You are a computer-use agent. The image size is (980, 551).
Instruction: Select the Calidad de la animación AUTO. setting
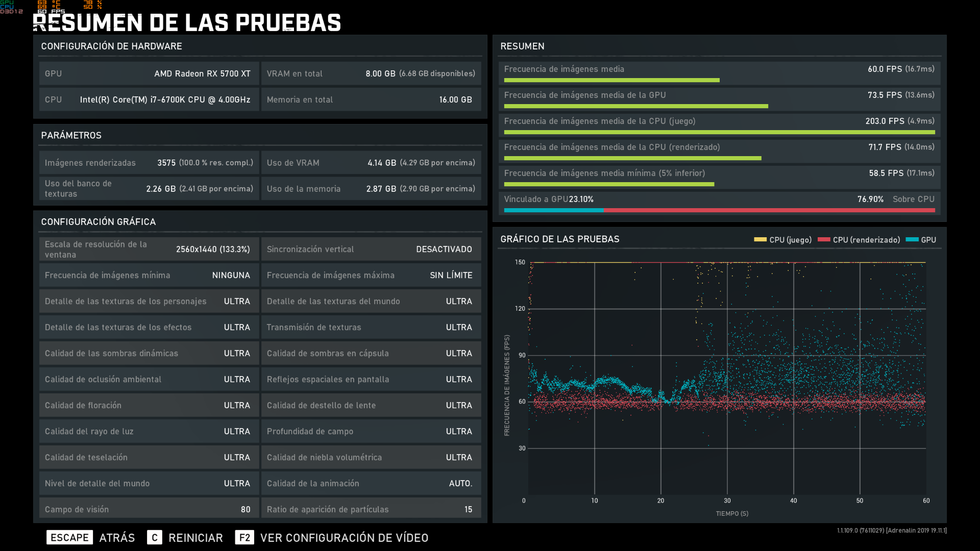click(x=460, y=484)
